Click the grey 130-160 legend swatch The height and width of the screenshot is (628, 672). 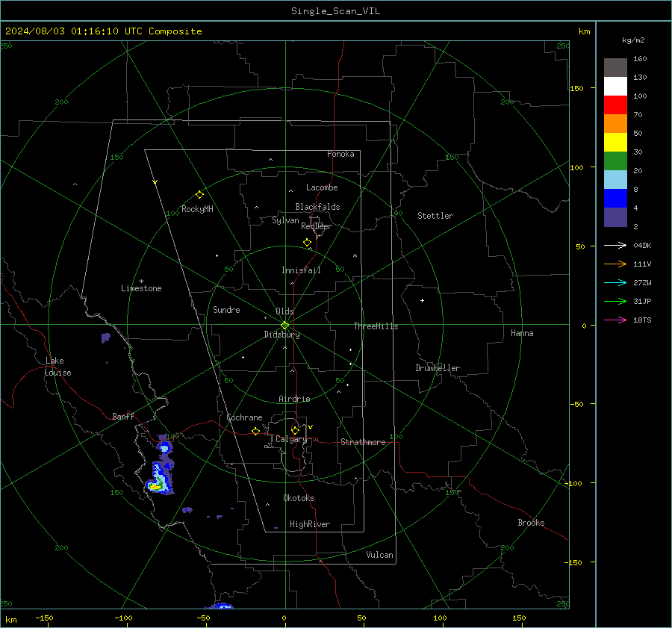(615, 68)
